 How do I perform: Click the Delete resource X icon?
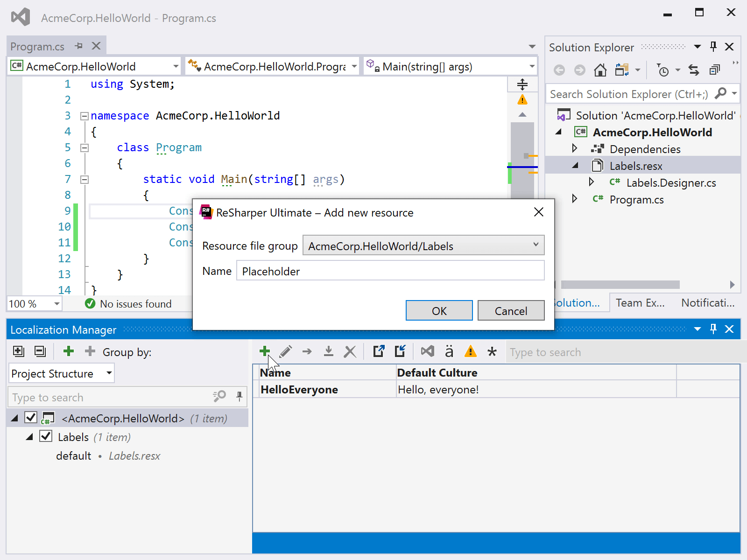coord(350,351)
